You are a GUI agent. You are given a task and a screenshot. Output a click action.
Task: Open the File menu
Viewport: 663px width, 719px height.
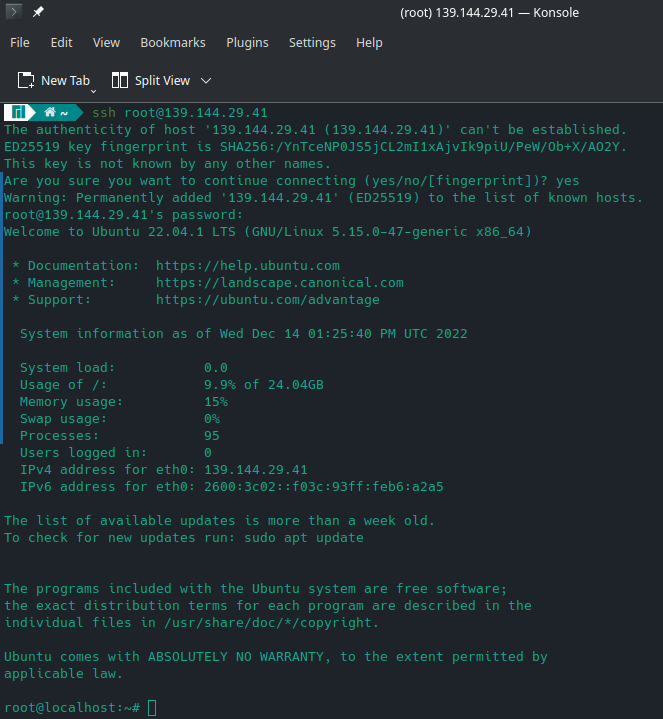click(20, 43)
